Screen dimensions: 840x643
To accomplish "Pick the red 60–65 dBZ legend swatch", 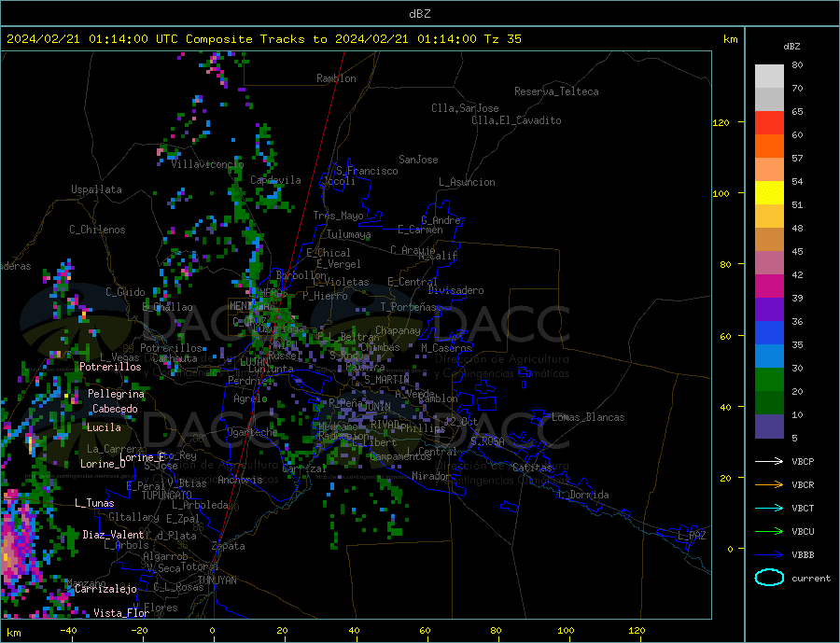I will (x=769, y=122).
